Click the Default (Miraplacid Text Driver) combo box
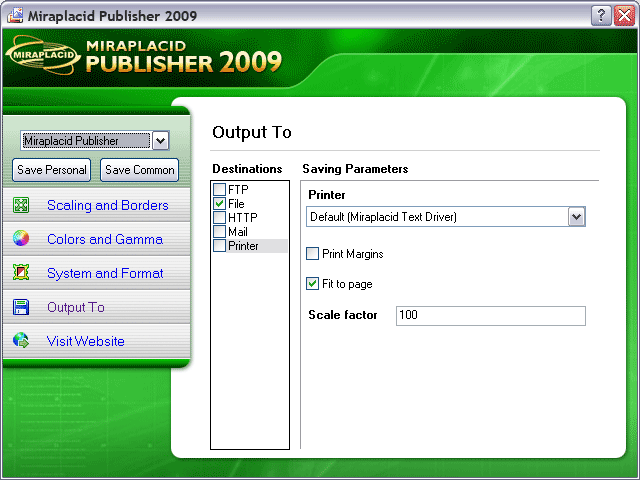 coord(446,217)
